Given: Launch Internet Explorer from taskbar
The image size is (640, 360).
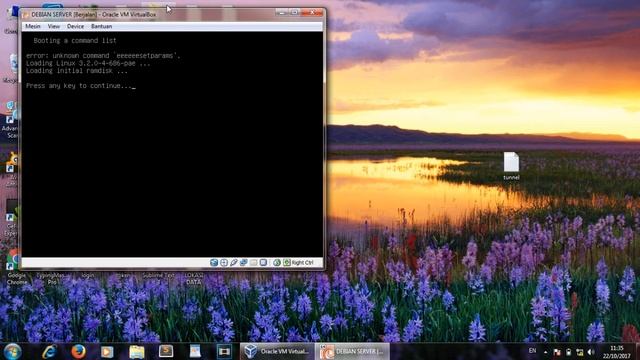Looking at the screenshot, I should (x=49, y=351).
